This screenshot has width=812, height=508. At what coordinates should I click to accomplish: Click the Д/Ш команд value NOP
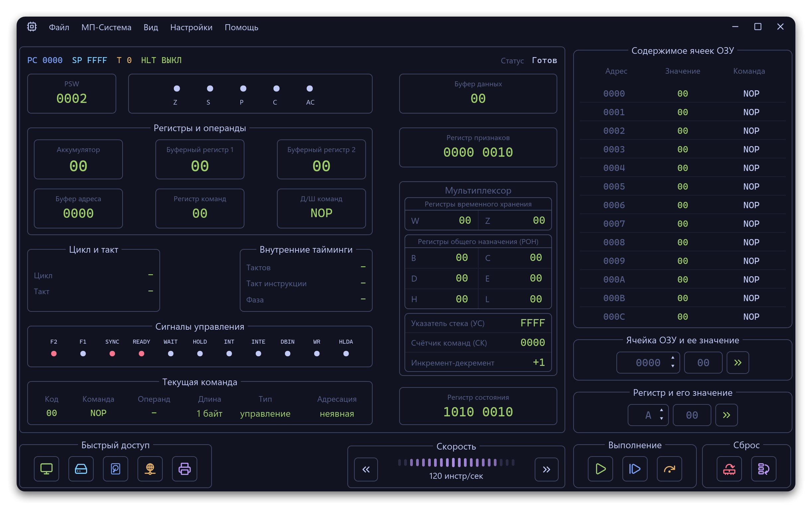point(321,213)
